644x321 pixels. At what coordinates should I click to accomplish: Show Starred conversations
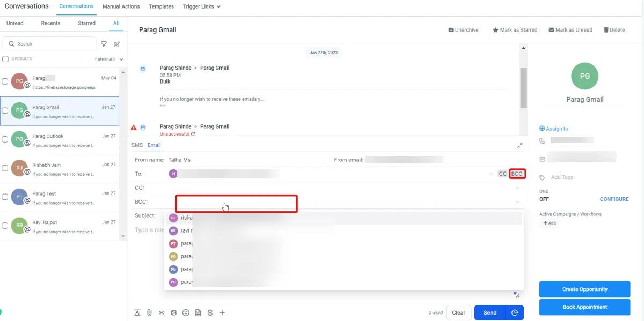click(86, 23)
